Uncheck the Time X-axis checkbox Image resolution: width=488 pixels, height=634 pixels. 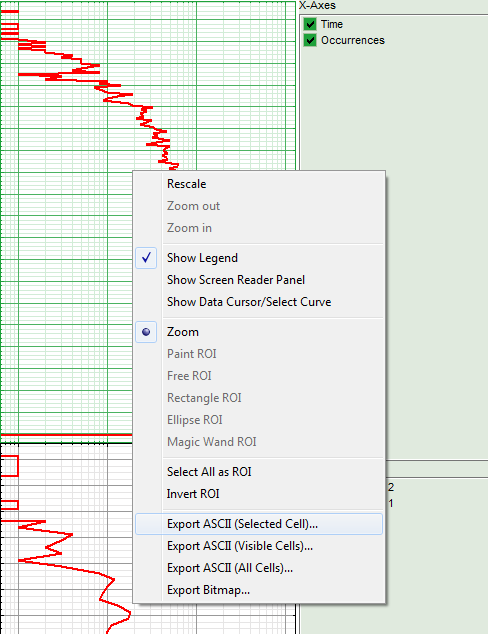(x=310, y=24)
